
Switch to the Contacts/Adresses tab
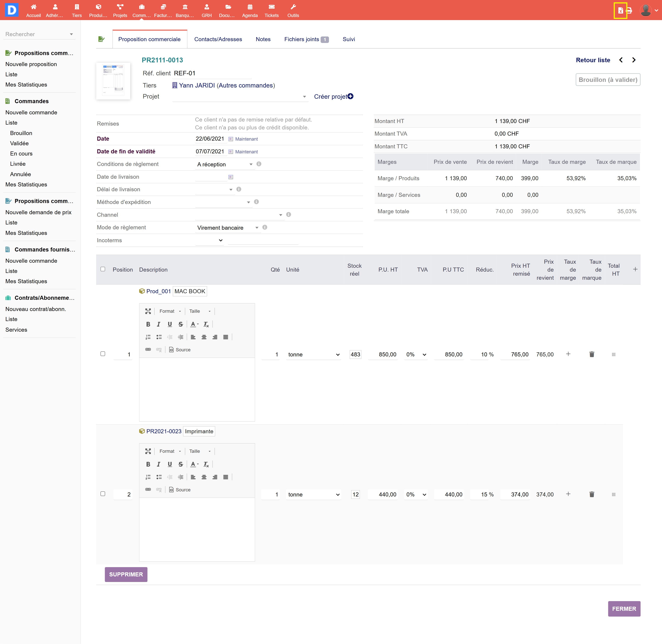click(x=218, y=39)
